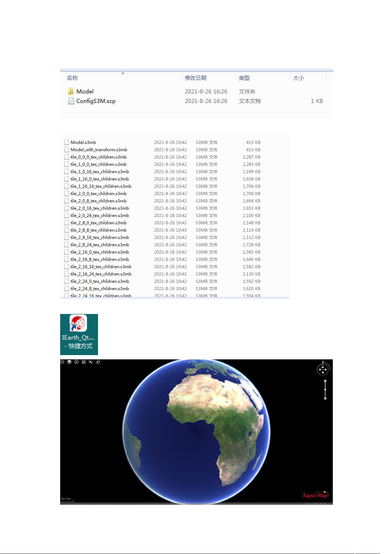The width and height of the screenshot is (392, 554).
Task: Click zoom in button atop zoom slider
Action: click(325, 381)
